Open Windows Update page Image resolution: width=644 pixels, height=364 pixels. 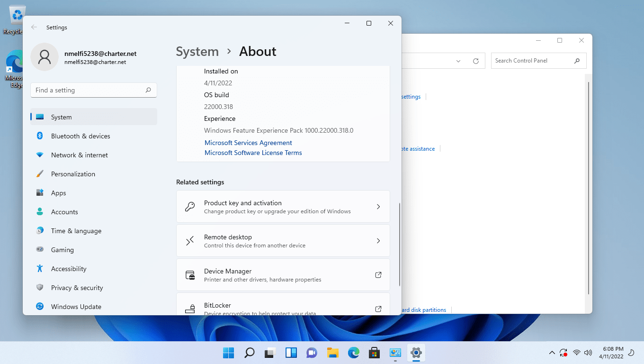pos(94,307)
